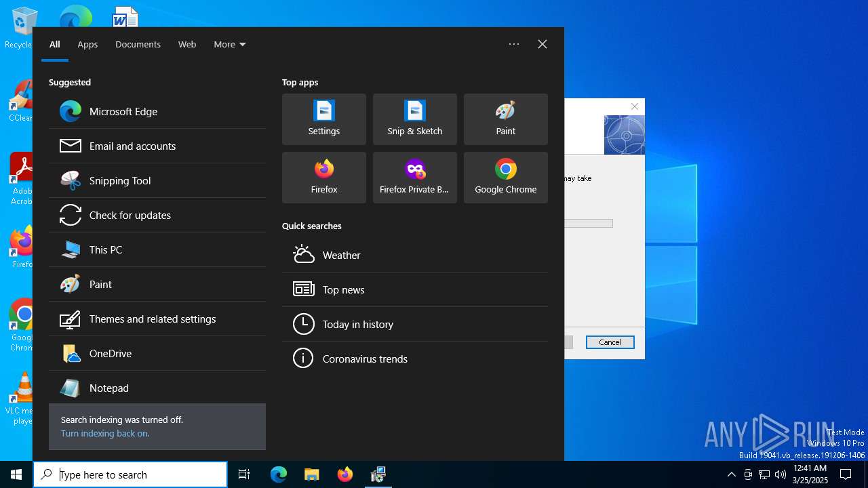Select the VLC media player desktop icon

click(x=22, y=399)
